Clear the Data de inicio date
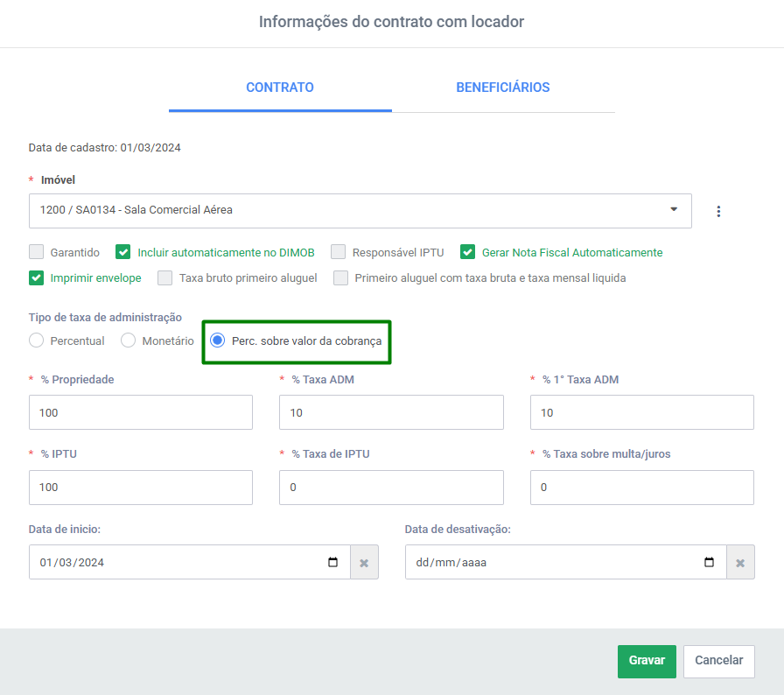Viewport: 784px width, 695px height. 364,563
